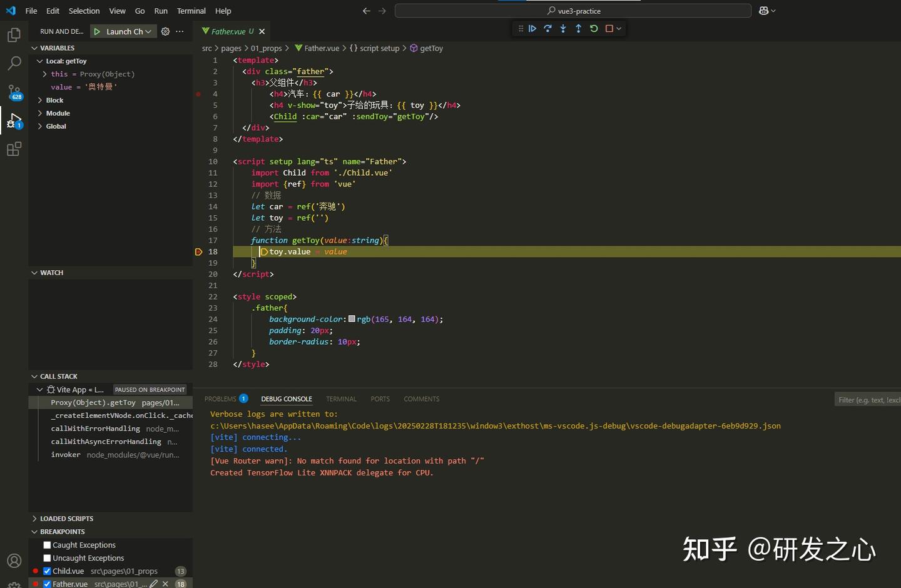The height and width of the screenshot is (588, 901).
Task: Disable the Child.vue breakpoint checkbox
Action: (46, 571)
